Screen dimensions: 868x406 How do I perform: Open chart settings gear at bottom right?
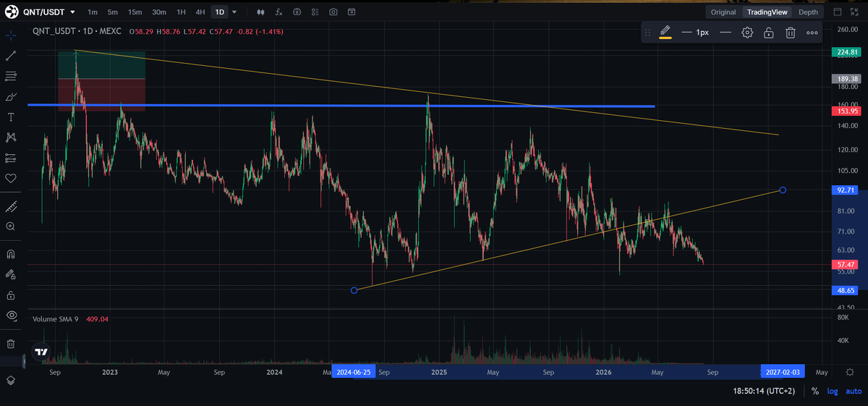click(x=850, y=372)
